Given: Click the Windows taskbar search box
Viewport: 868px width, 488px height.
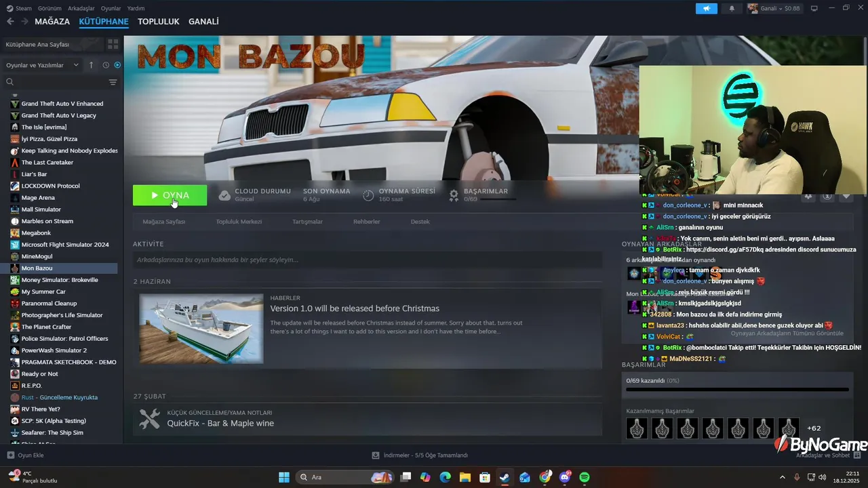Looking at the screenshot, I should tap(344, 477).
